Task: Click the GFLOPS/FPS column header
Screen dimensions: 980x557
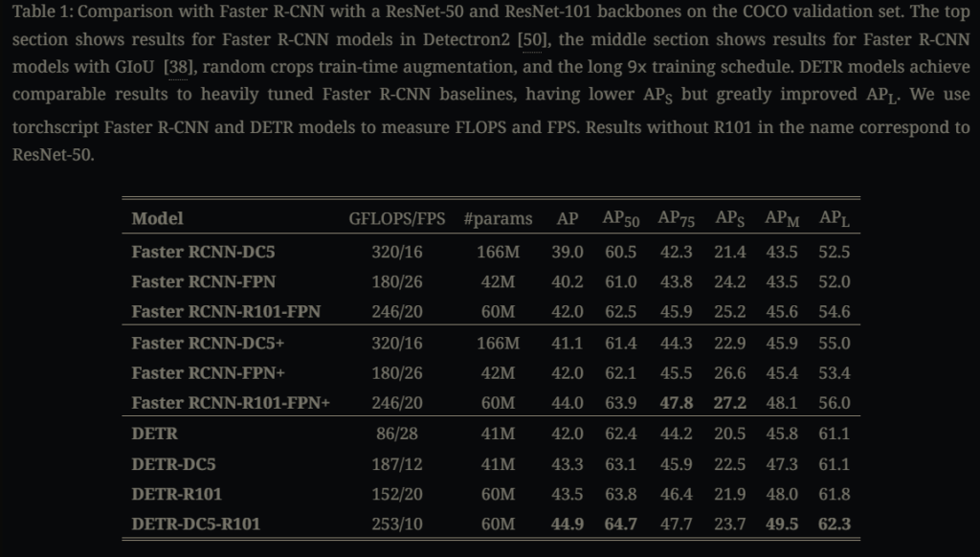Action: coord(397,218)
